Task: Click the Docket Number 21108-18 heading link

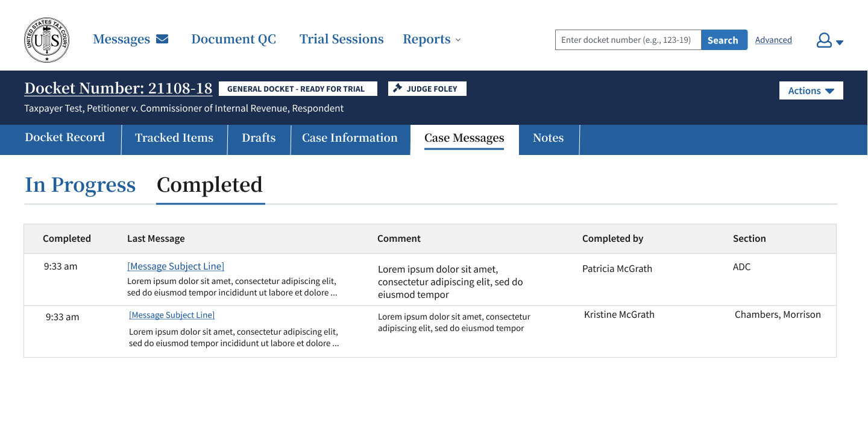Action: pyautogui.click(x=118, y=88)
